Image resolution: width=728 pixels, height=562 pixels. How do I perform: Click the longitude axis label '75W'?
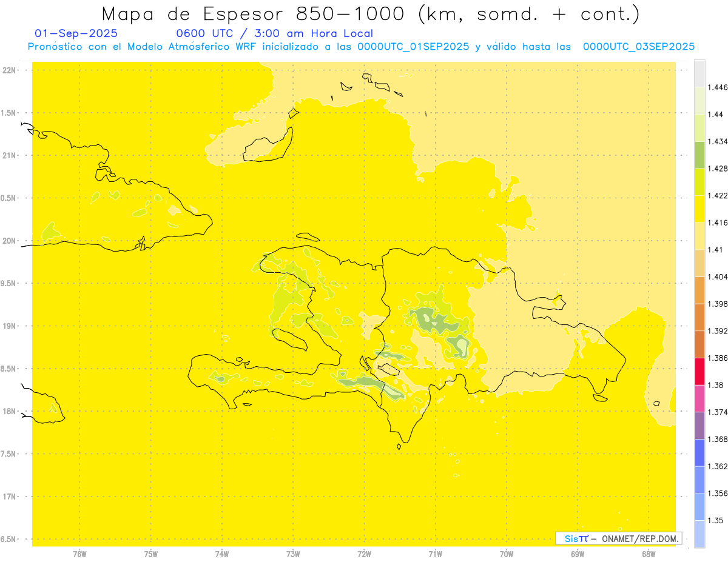point(150,554)
